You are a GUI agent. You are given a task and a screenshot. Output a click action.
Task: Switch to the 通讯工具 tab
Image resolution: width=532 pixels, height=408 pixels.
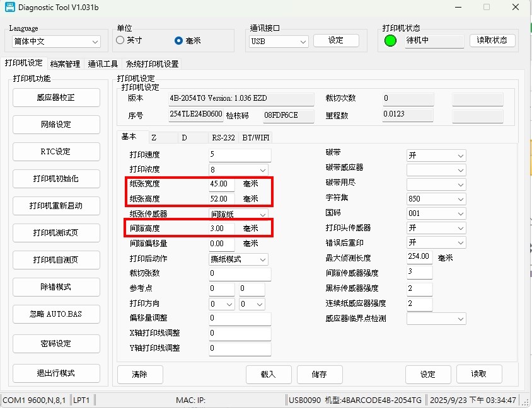[x=103, y=64]
